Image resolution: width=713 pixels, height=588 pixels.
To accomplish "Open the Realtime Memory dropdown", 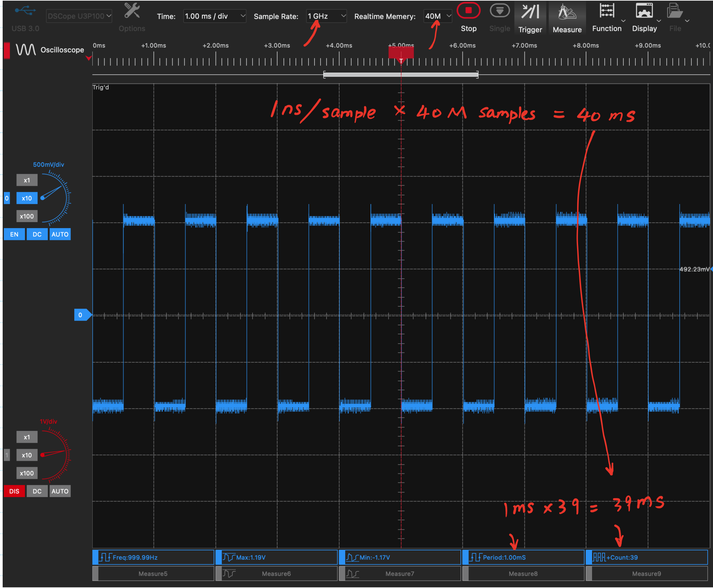I will point(437,16).
